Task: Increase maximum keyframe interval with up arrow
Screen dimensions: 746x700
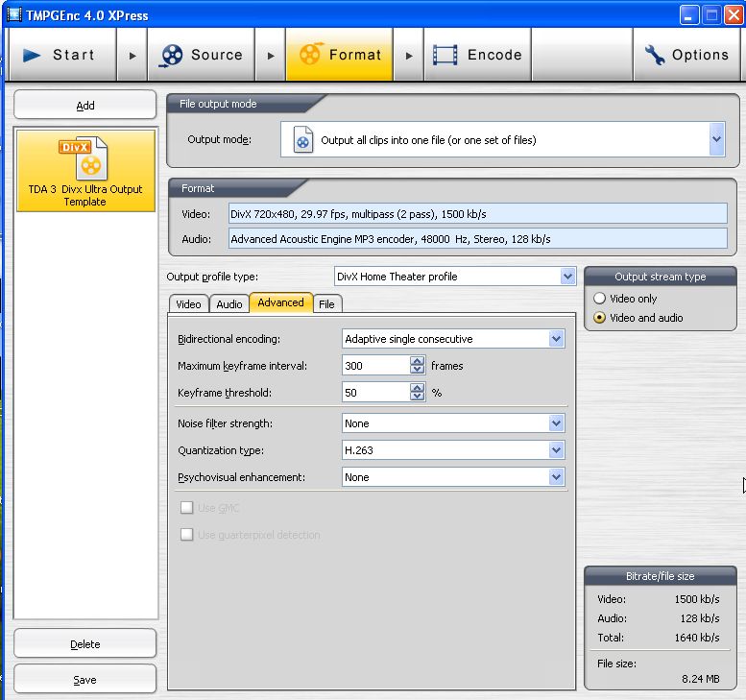Action: (x=418, y=361)
